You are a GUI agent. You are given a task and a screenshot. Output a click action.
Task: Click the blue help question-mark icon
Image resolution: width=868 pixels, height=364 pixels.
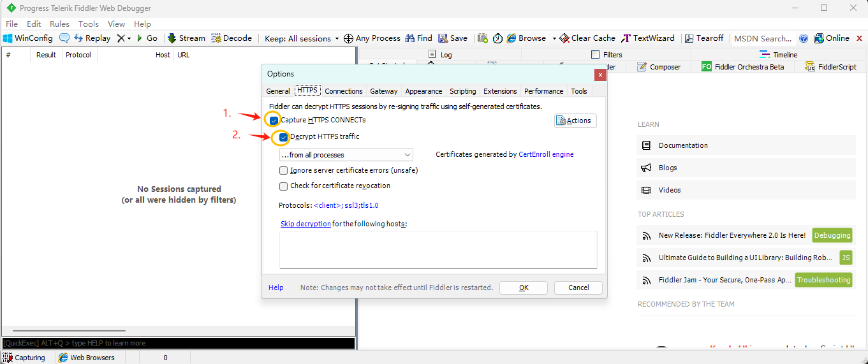click(804, 38)
